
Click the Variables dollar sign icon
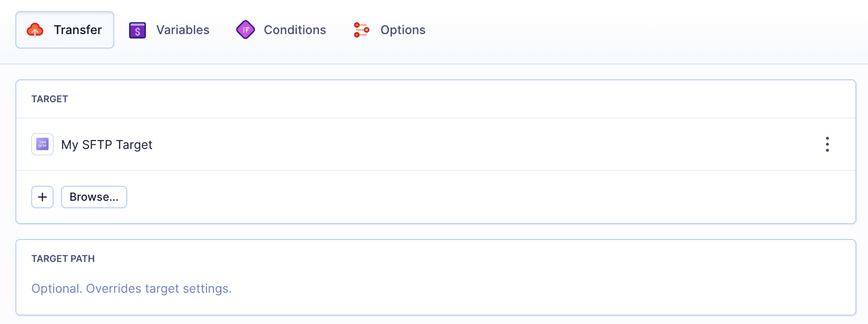(137, 29)
